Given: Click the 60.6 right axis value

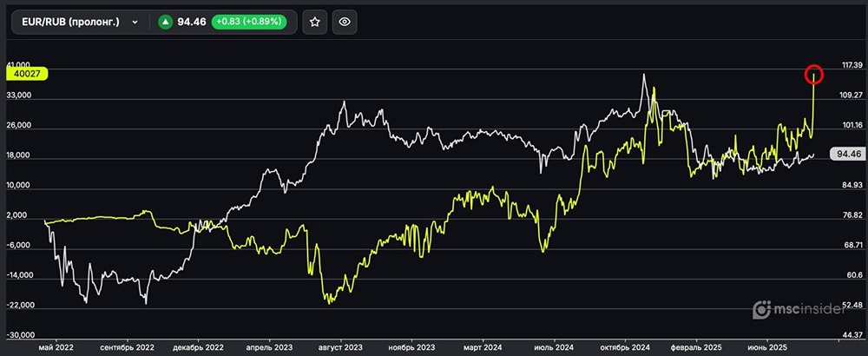Looking at the screenshot, I should [x=855, y=275].
